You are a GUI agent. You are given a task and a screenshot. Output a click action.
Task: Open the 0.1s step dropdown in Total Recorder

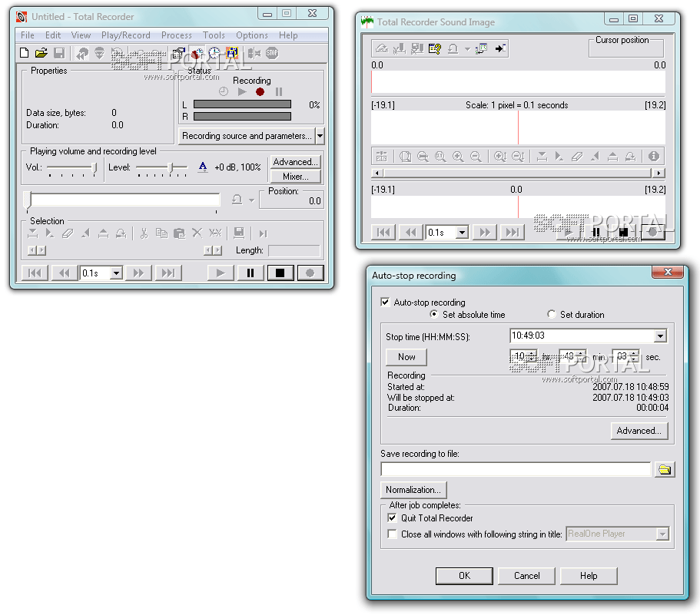116,273
